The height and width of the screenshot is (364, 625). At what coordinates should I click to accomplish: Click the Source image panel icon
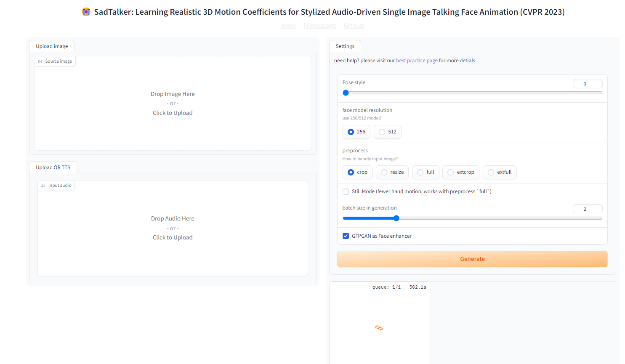39,61
